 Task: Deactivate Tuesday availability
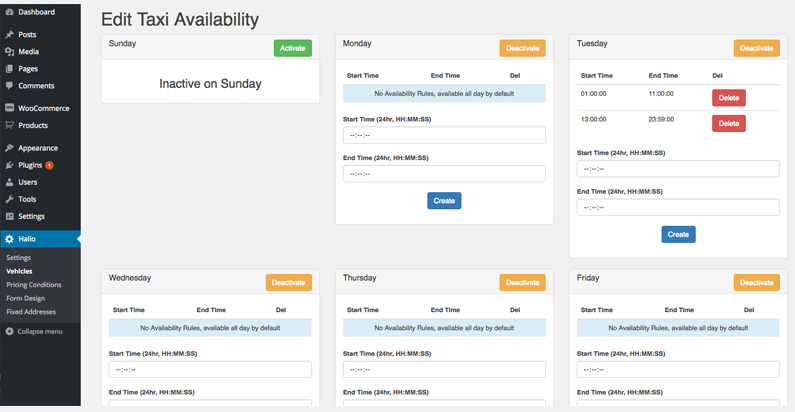click(x=756, y=48)
